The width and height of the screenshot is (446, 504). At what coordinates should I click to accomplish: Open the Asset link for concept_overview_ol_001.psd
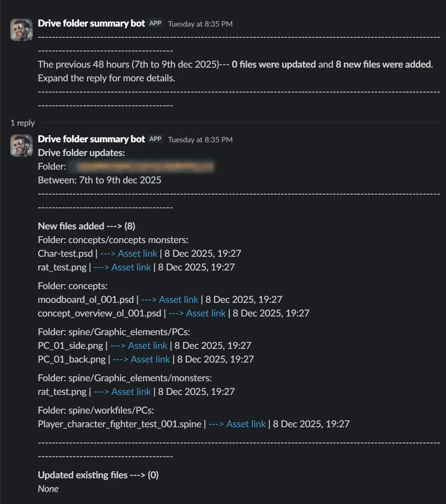click(x=206, y=313)
